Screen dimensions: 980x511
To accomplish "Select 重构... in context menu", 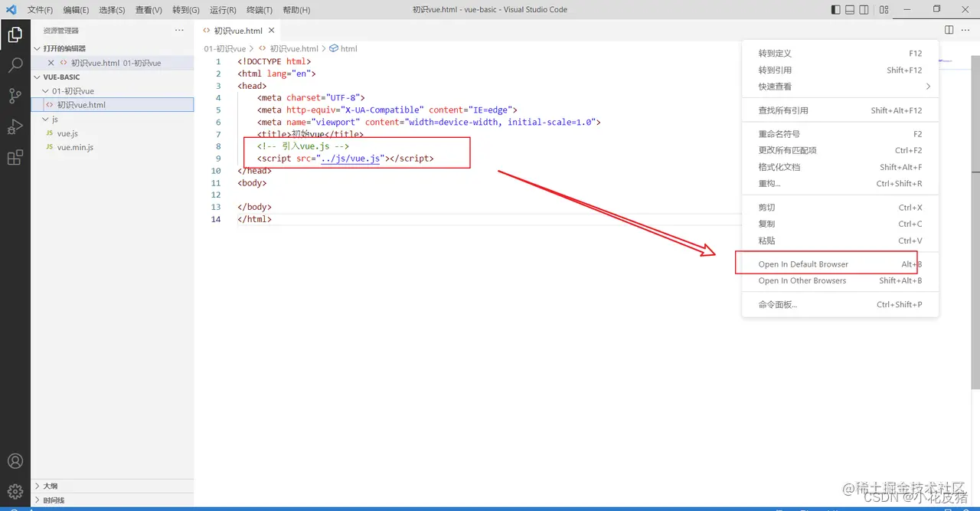I will click(x=840, y=184).
